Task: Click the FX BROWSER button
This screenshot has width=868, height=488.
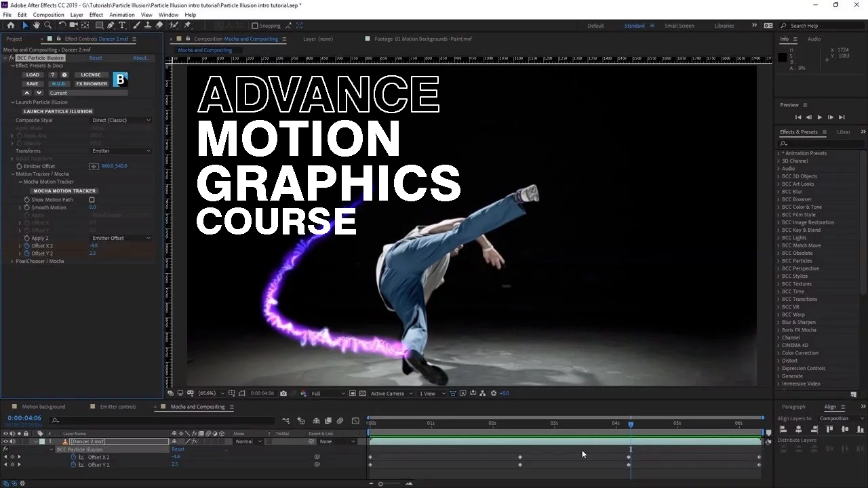Action: (x=92, y=83)
